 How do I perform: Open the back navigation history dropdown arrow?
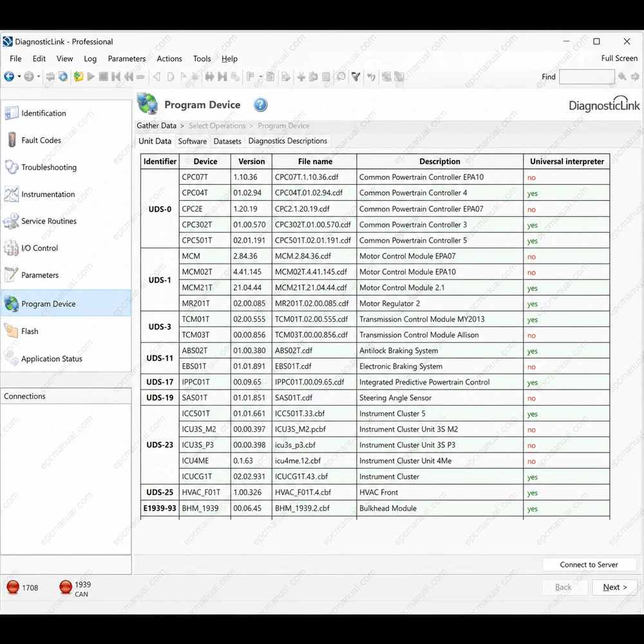click(19, 77)
